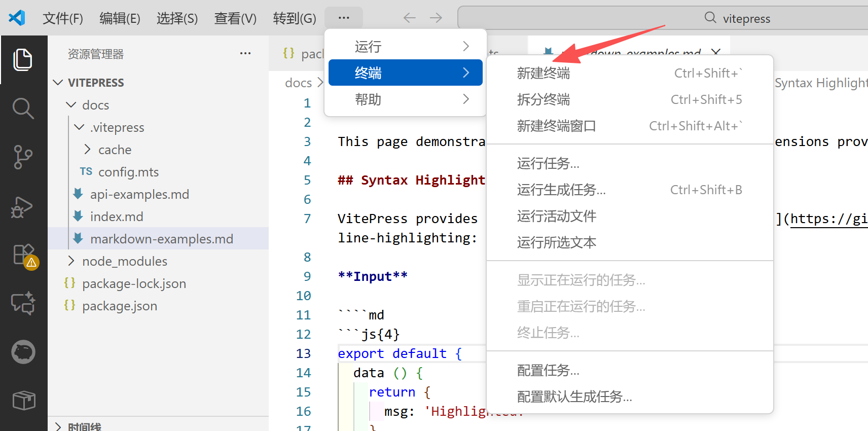
Task: Open Extensions view with warning badge
Action: (x=24, y=255)
